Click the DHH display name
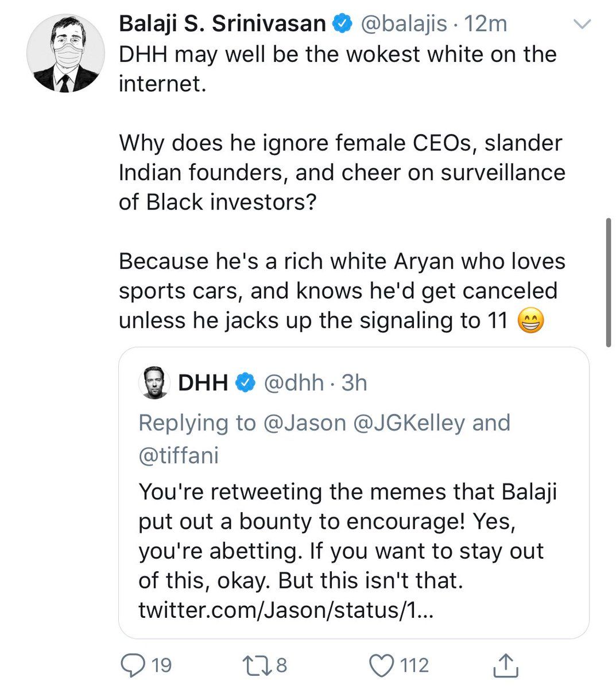Screen dimensions: 616x689 click(x=203, y=382)
